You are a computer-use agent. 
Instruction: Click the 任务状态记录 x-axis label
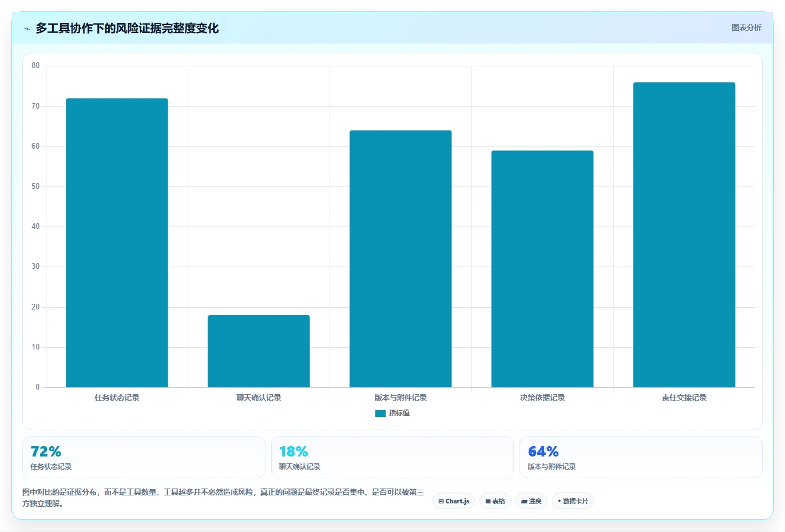(117, 398)
